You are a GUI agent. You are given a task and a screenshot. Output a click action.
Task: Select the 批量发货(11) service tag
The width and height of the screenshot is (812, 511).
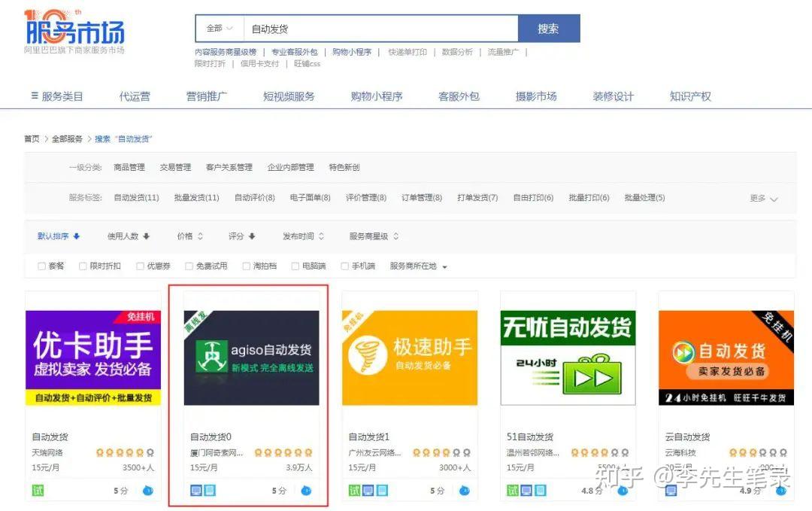pyautogui.click(x=197, y=197)
